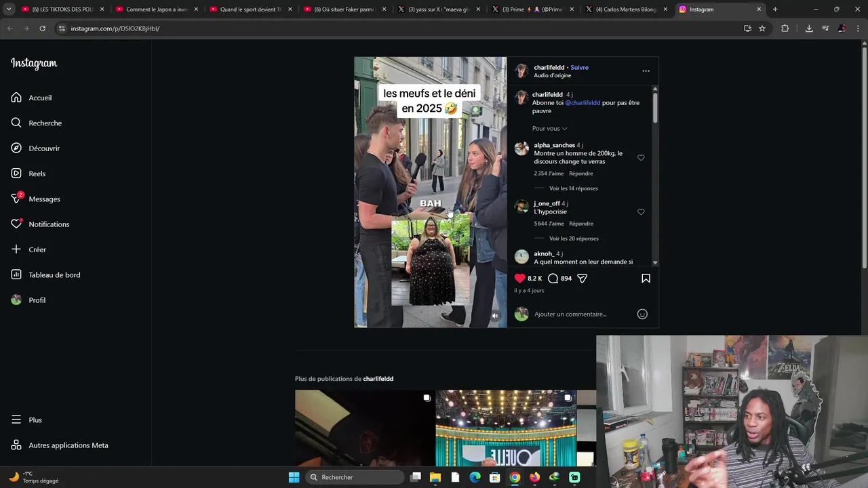Screen dimensions: 868x488
Task: Open Chrome downloads icon
Action: 809,28
